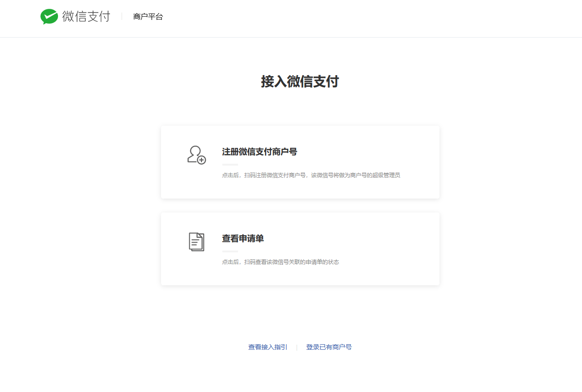Click the divider between the two footer links
The width and height of the screenshot is (582, 392).
[297, 347]
